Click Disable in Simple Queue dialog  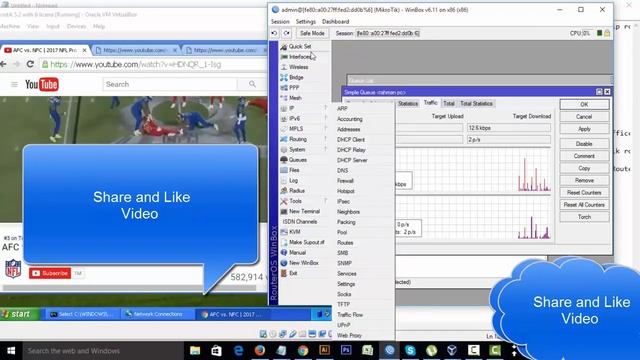pyautogui.click(x=584, y=144)
